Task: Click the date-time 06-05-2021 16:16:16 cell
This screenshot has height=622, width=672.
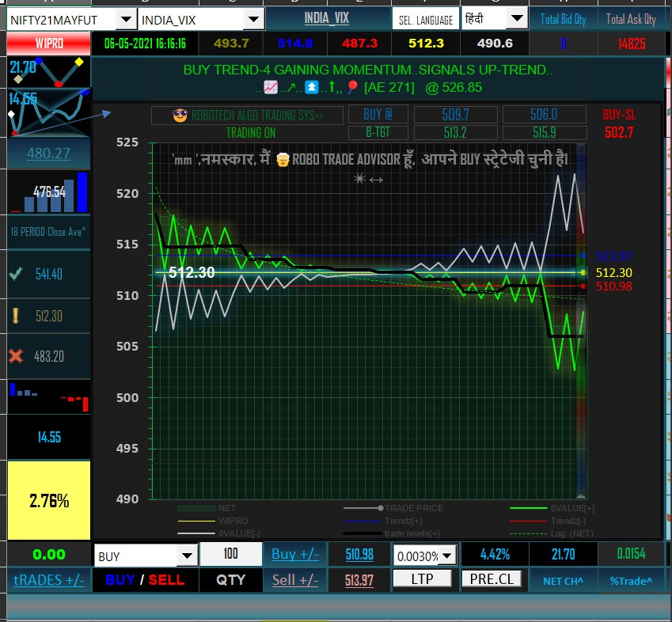Action: tap(145, 44)
